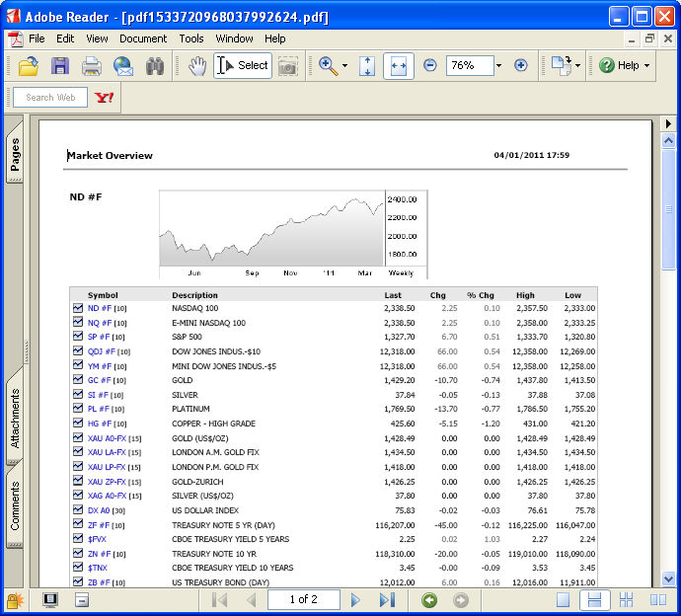Print the document via printer icon
Viewport: 681px width, 616px height.
click(92, 66)
